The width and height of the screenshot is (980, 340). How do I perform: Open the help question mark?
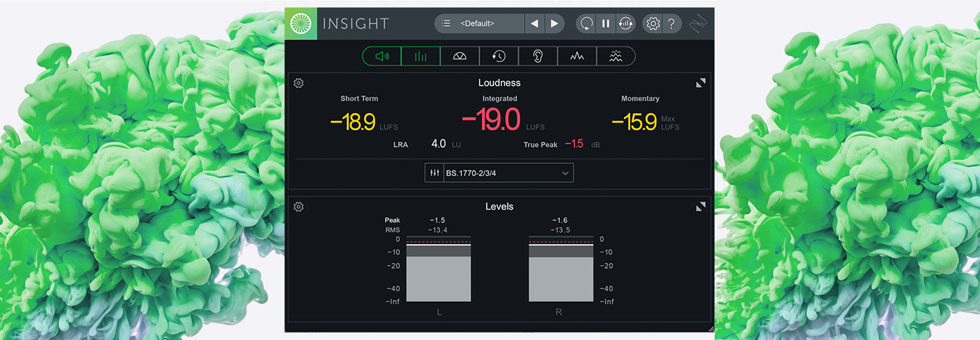[671, 24]
